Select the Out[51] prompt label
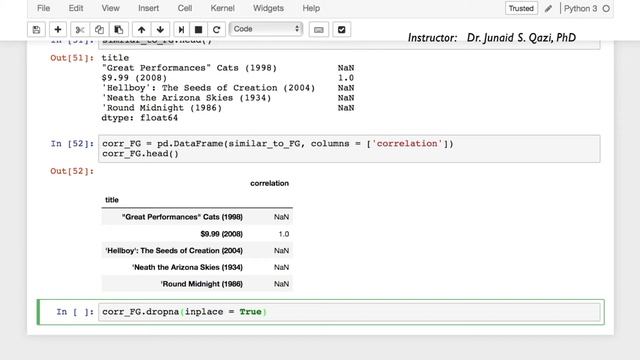The width and height of the screenshot is (640, 360). (x=72, y=58)
